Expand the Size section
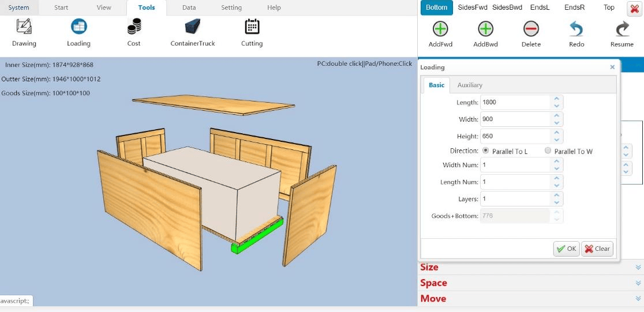Screen dimensions: 644x312 tap(531, 267)
